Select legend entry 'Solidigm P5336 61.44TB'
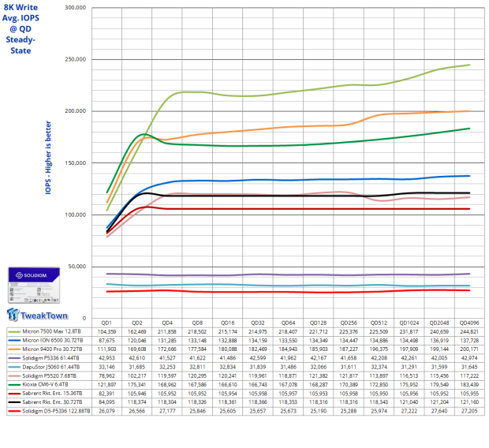The width and height of the screenshot is (489, 448). point(50,358)
